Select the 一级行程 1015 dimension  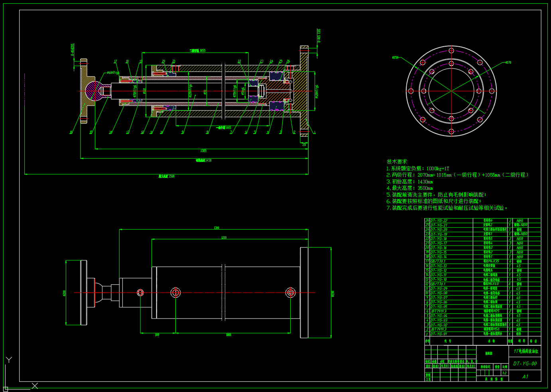[224, 128]
